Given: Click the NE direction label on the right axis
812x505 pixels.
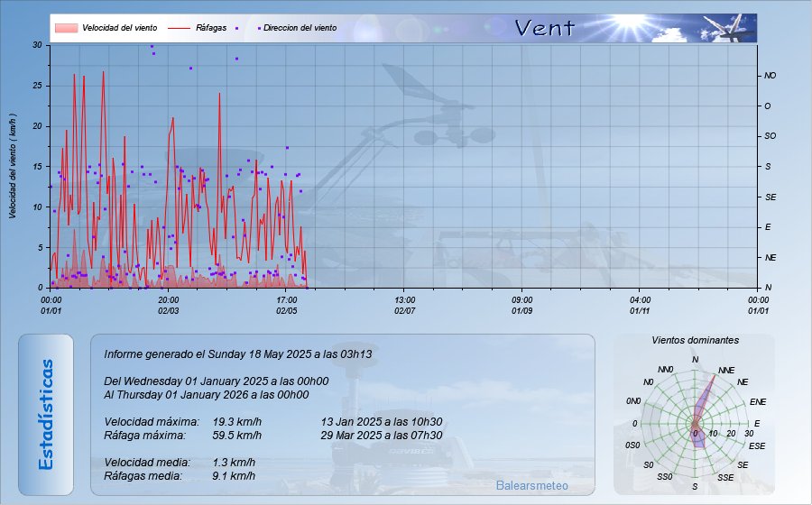Looking at the screenshot, I should pos(770,258).
